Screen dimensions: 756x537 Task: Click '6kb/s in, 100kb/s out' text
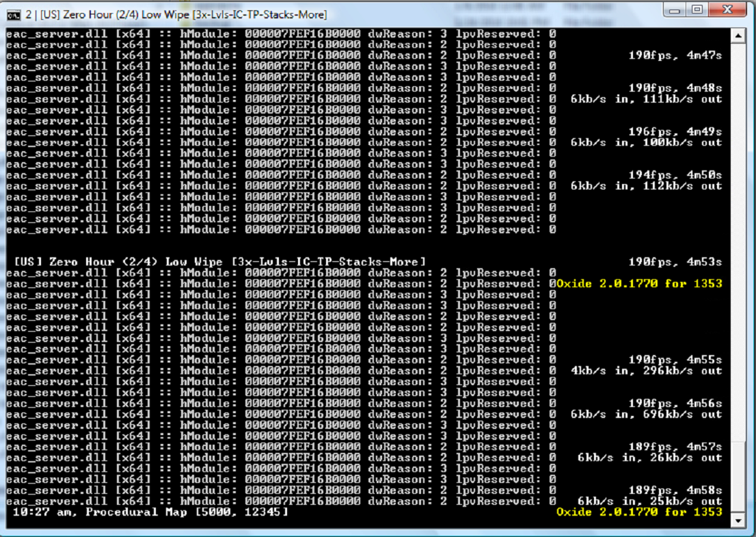click(646, 142)
